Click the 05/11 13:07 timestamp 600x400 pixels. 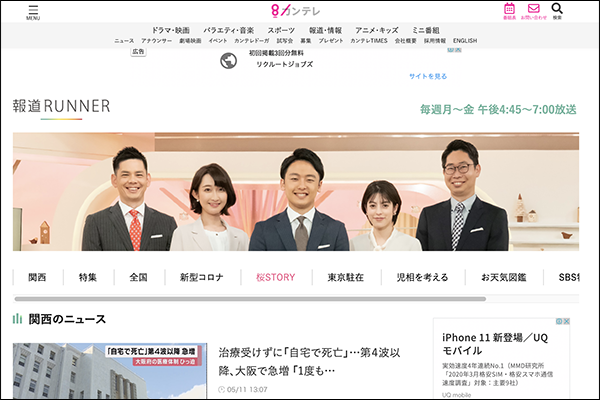point(247,390)
